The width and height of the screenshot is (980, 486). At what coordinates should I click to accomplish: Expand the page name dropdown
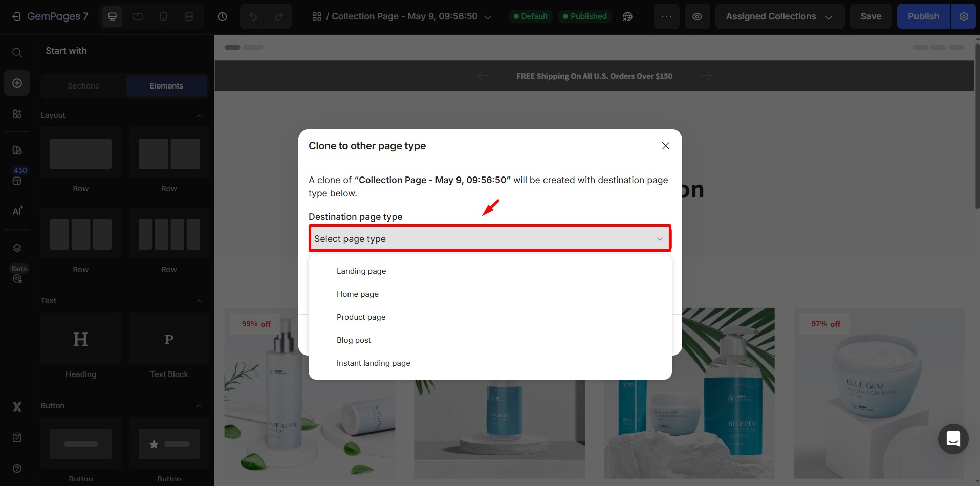click(x=488, y=17)
